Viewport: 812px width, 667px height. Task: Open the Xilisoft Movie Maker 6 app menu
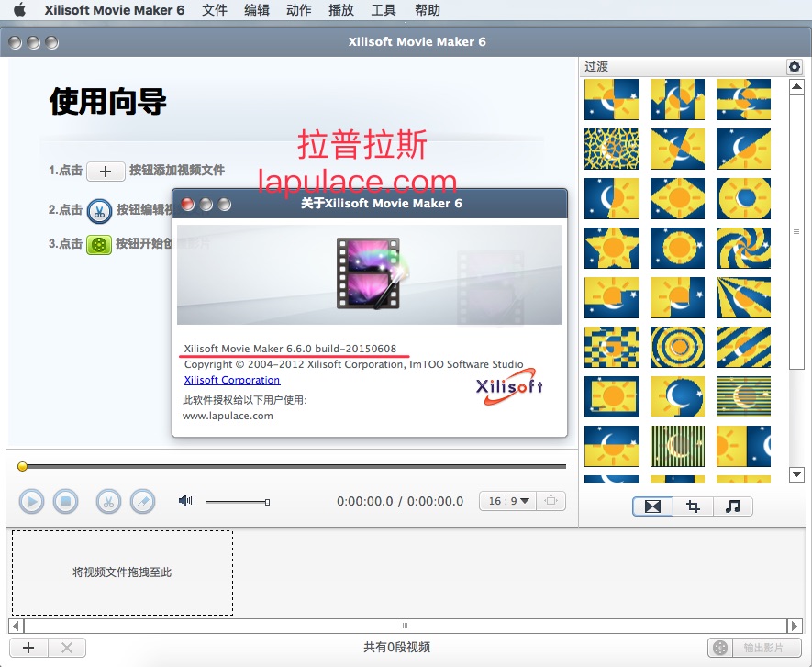pyautogui.click(x=115, y=10)
